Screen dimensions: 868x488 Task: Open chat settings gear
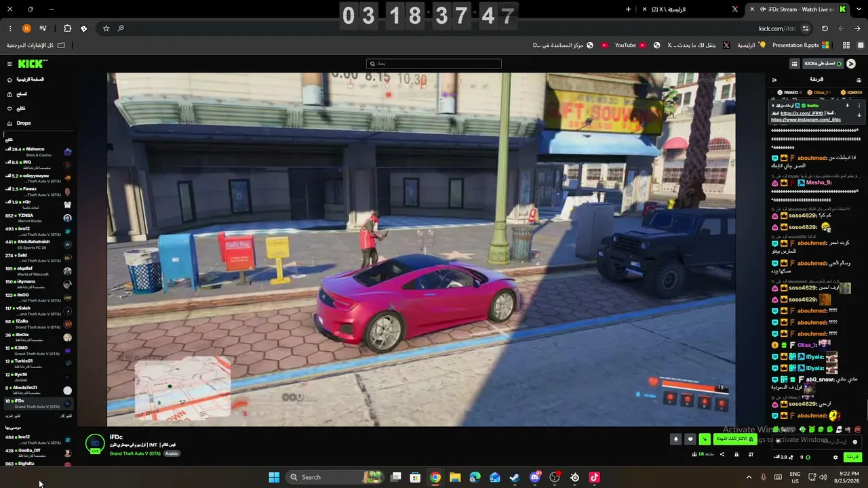tap(835, 457)
